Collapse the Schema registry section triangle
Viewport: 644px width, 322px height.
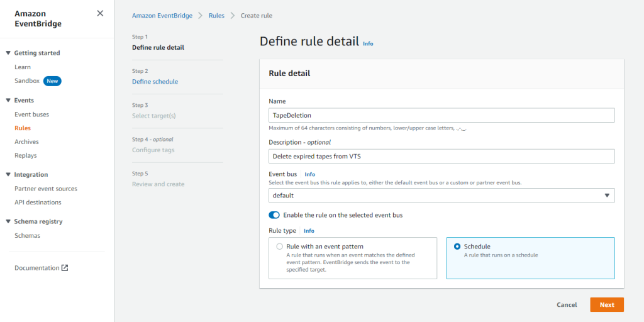click(x=8, y=221)
